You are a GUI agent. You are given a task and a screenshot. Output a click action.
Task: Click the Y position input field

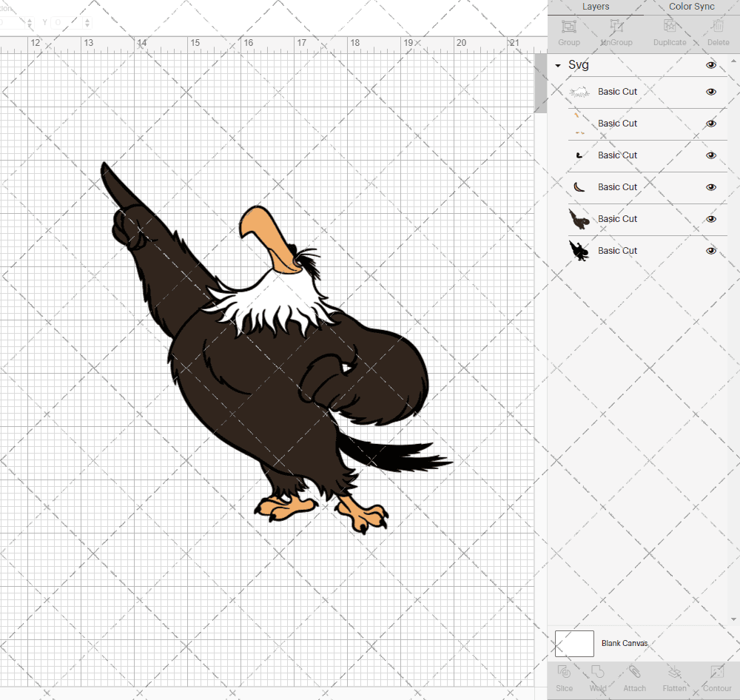tap(67, 23)
